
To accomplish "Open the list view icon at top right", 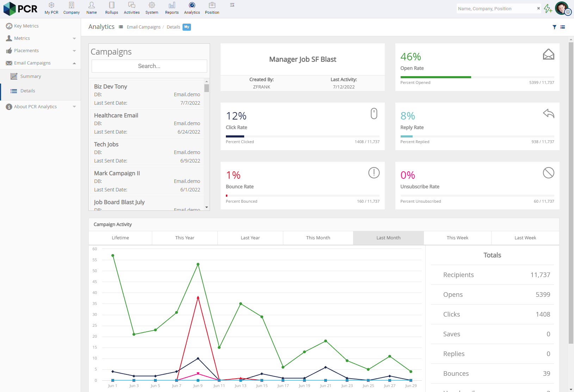I will [x=563, y=27].
